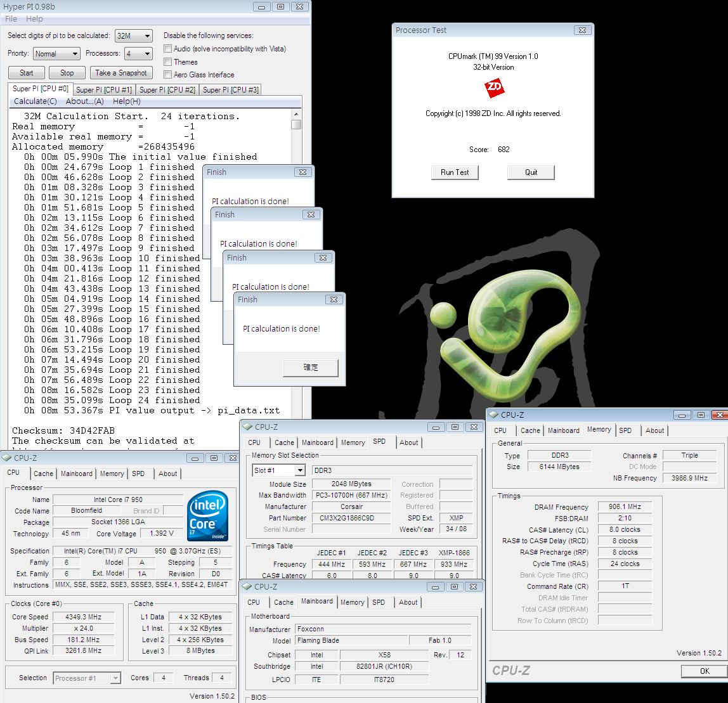This screenshot has height=703, width=728.
Task: Click the Cores count field
Action: tap(164, 678)
